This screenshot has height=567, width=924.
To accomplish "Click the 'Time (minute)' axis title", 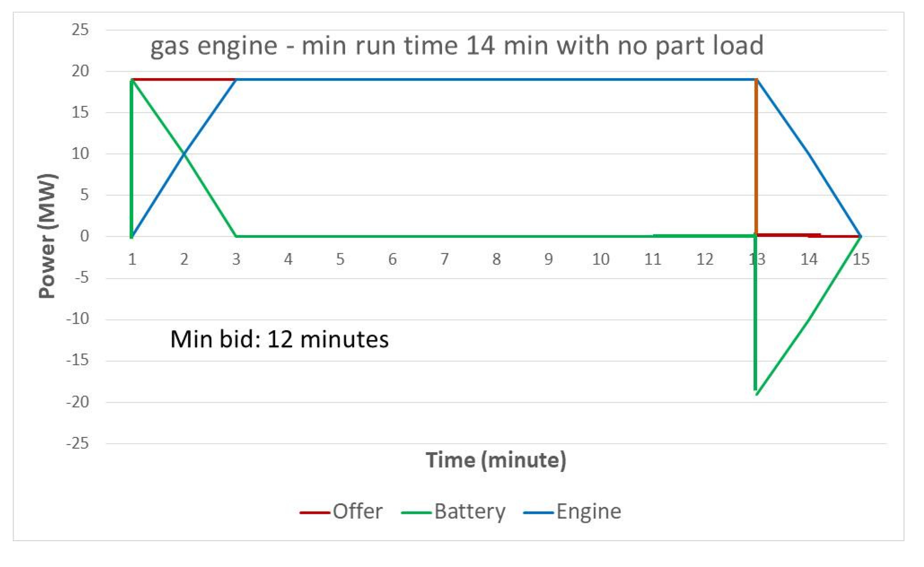I will click(x=495, y=460).
